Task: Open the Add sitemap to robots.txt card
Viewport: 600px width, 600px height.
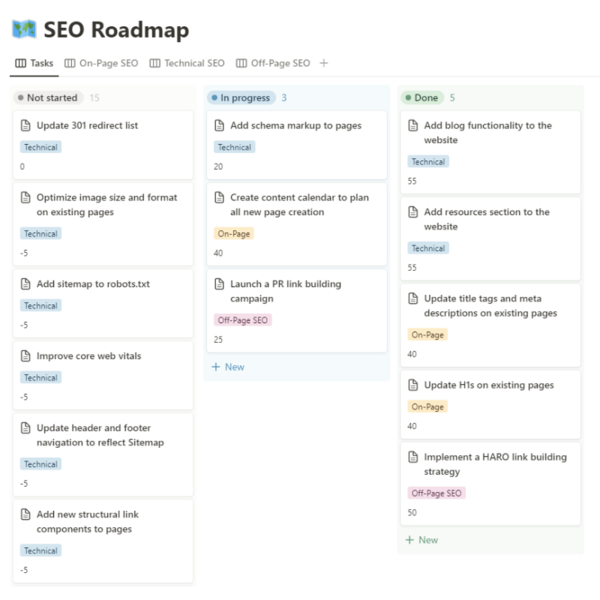Action: click(103, 304)
